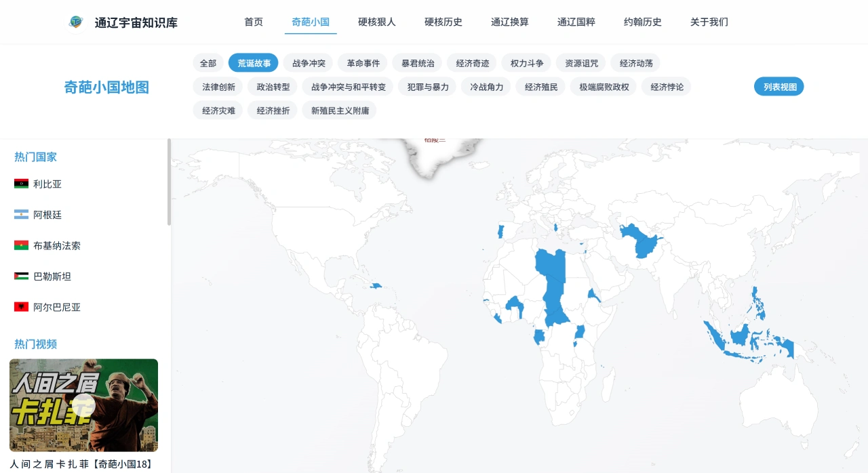Click the 通辽宇宙知识库 site logo icon
This screenshot has height=473, width=868.
pos(76,22)
